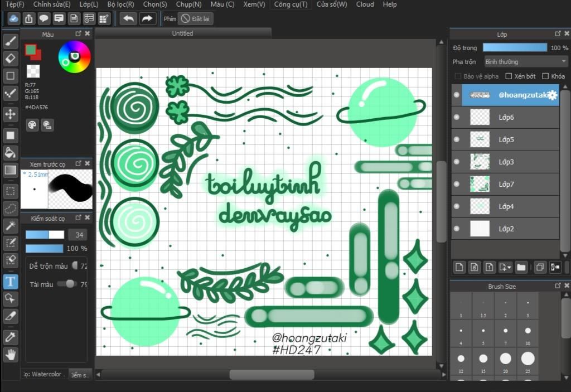Open the Lớp(L) menu

tap(89, 4)
